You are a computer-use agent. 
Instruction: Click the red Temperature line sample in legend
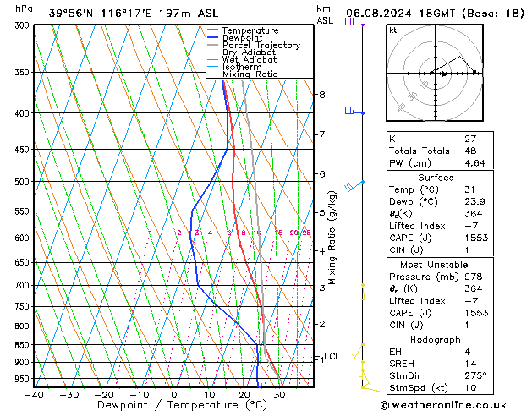click(212, 30)
